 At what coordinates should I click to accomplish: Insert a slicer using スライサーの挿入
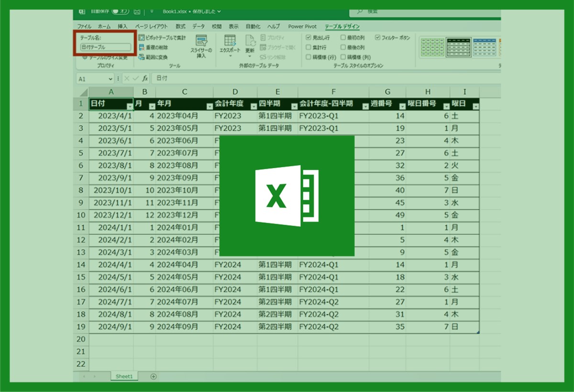pos(201,46)
